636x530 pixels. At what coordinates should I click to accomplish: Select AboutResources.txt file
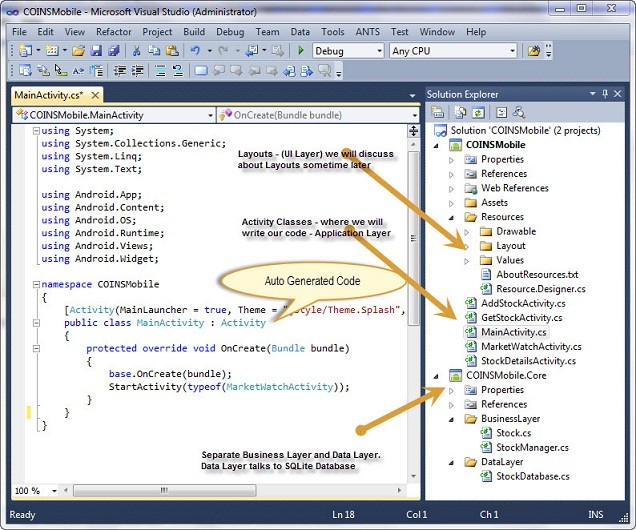537,275
